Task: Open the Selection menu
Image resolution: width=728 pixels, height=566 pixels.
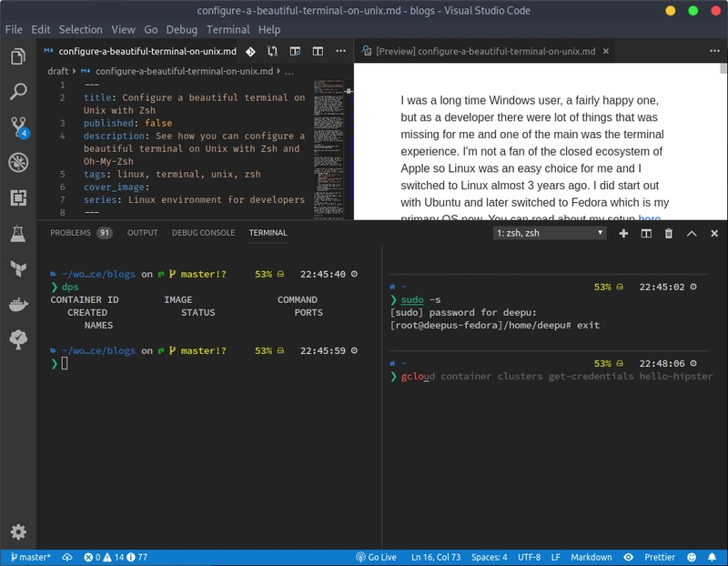Action: coord(80,30)
